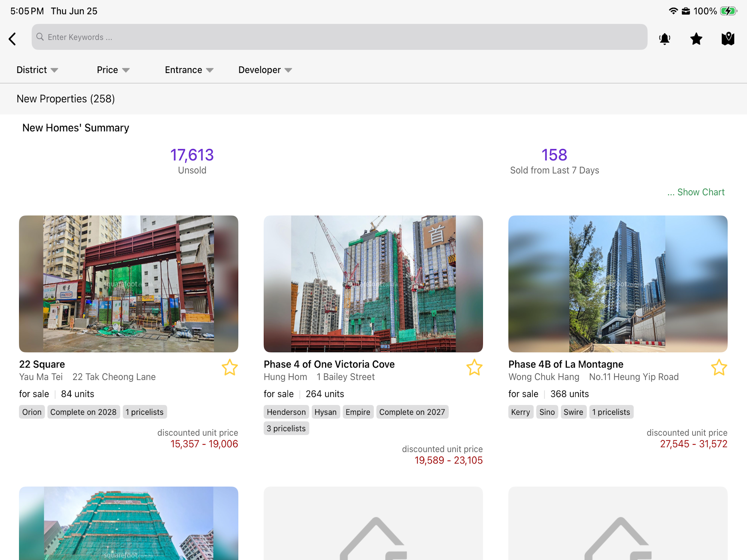
Task: Expand the Entrance filter dropdown
Action: pyautogui.click(x=189, y=70)
